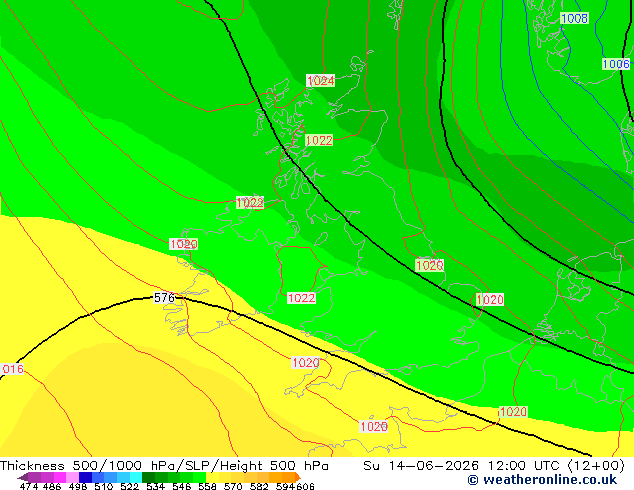Click the legend value 474
Screen dimensions: 634x490
point(28,486)
